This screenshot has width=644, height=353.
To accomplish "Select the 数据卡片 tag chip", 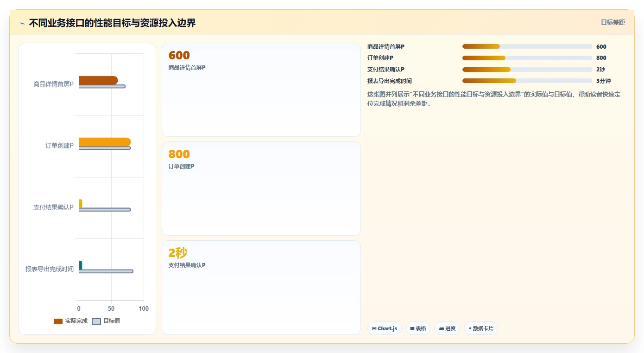I will pyautogui.click(x=481, y=328).
